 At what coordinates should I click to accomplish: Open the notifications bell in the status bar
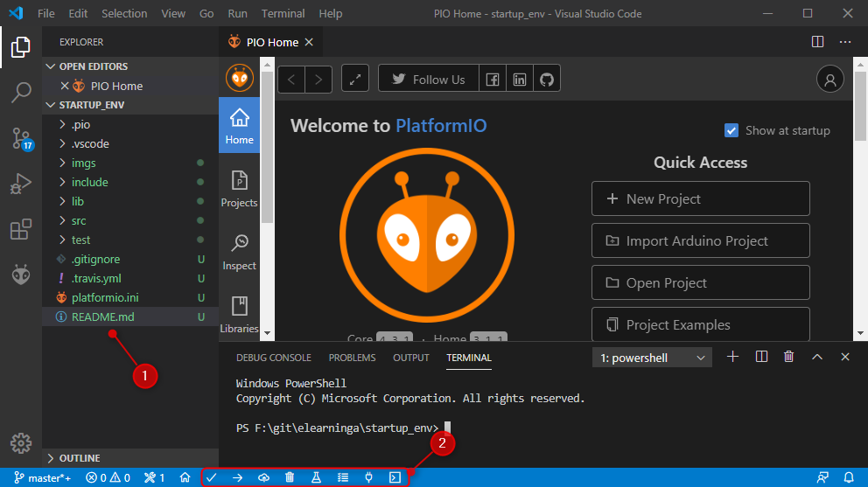pos(849,477)
